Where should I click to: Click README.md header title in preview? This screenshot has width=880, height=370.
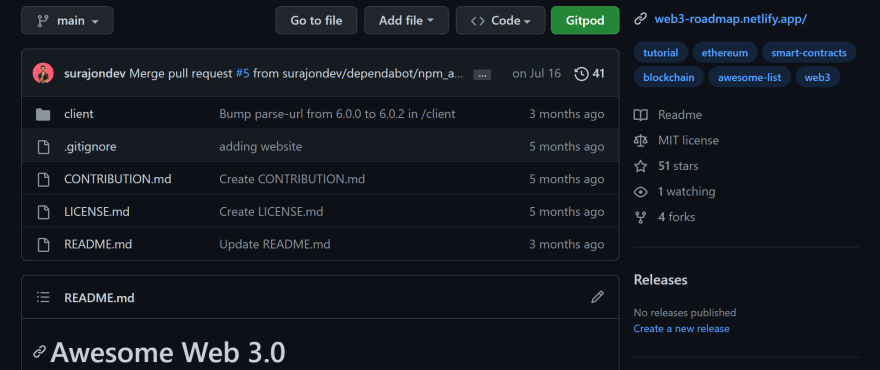pyautogui.click(x=99, y=298)
